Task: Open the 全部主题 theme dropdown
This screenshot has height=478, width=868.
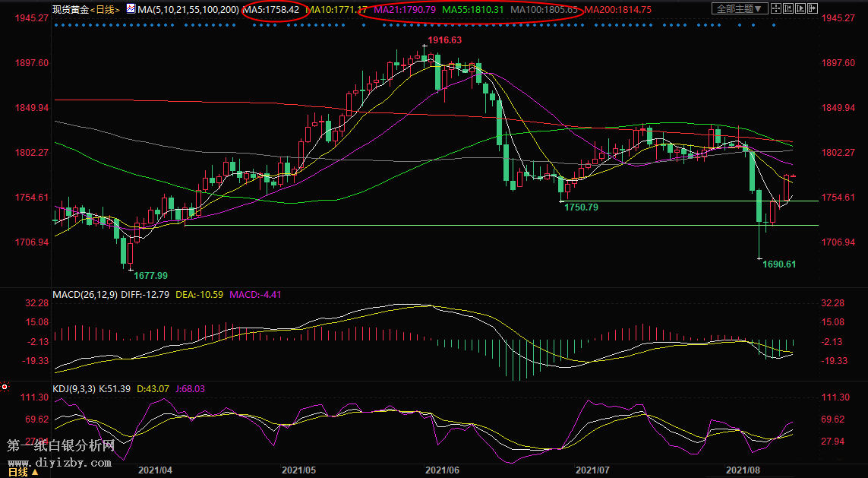Action: click(x=738, y=9)
